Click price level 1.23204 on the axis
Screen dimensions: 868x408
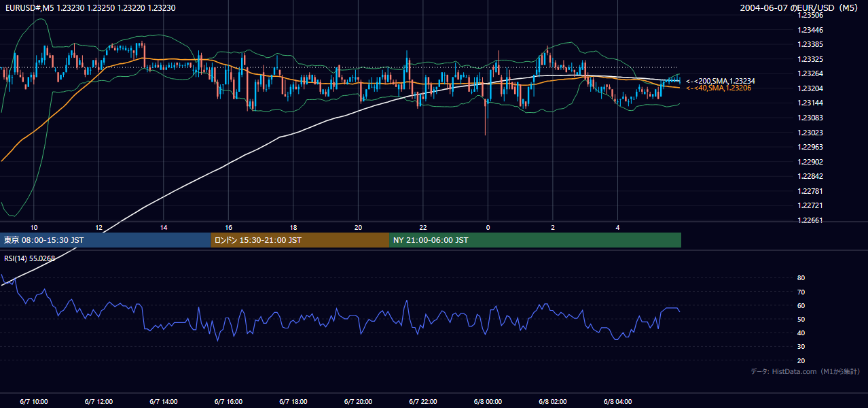click(810, 88)
